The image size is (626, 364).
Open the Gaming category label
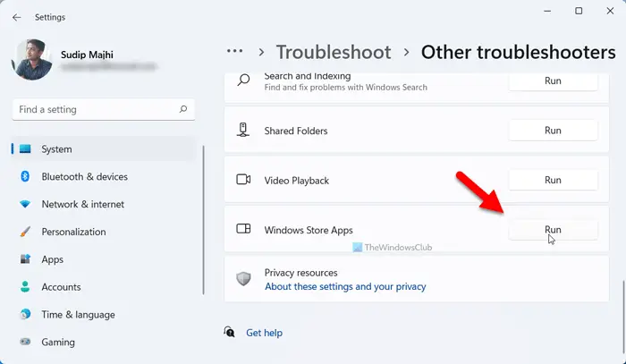pyautogui.click(x=58, y=342)
